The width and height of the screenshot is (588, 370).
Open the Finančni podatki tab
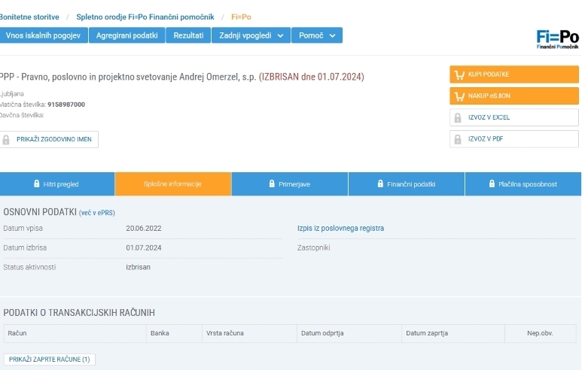407,184
